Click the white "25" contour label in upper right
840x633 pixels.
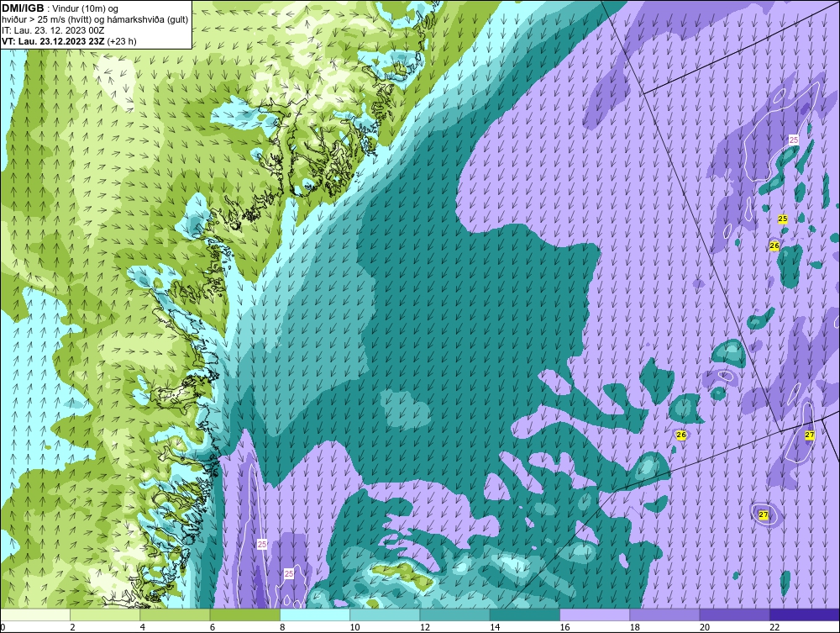[794, 140]
